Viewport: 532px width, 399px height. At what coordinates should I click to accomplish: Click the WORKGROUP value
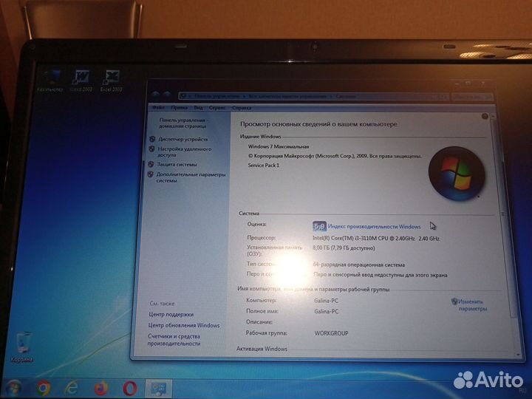pyautogui.click(x=331, y=333)
